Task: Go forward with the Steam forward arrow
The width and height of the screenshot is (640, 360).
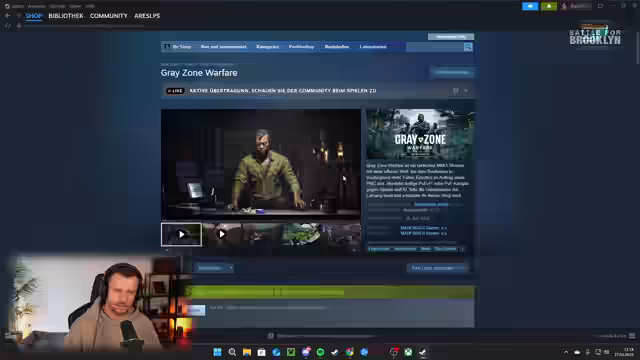Action: pyautogui.click(x=18, y=16)
